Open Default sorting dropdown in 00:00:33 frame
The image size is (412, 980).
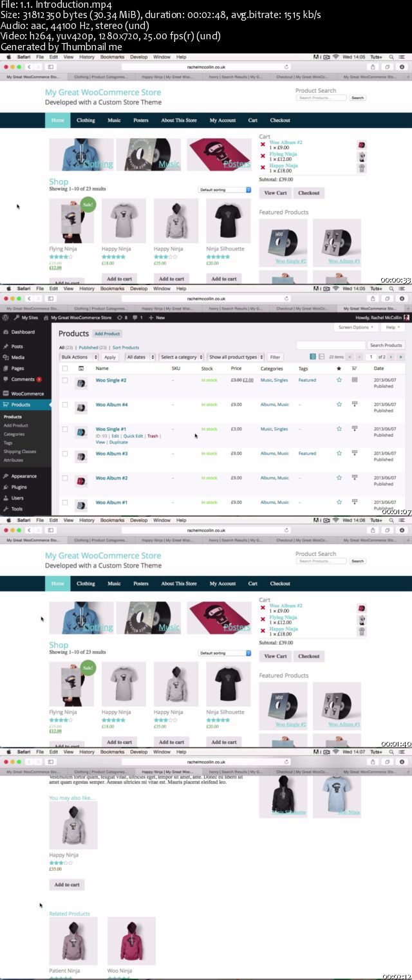click(x=225, y=190)
